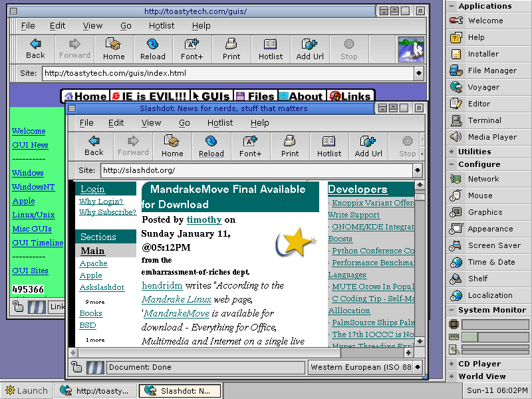Viewport: 532px width, 399px height.
Task: Switch to http://toasty... taskbar window
Action: point(95,391)
